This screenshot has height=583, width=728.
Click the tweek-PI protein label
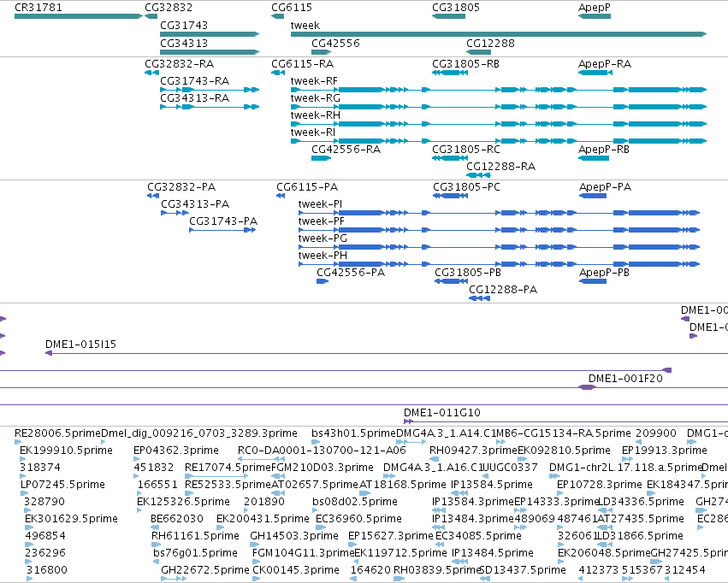320,204
